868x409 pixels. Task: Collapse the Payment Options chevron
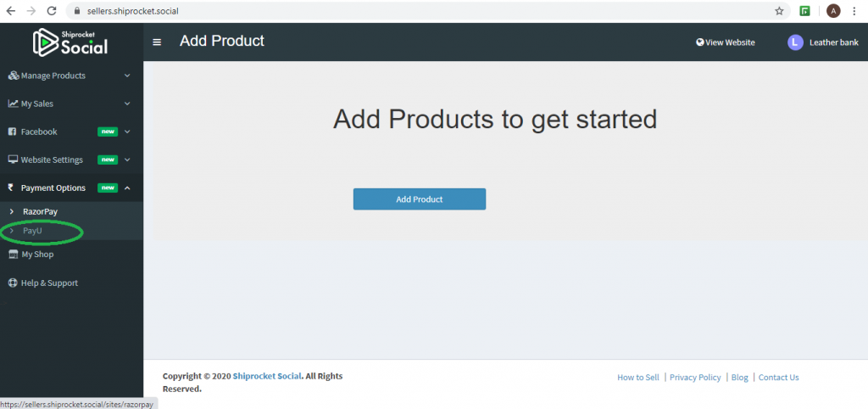point(127,188)
